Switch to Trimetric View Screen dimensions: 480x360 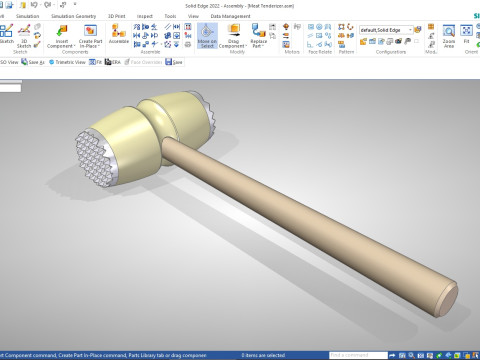[67, 62]
